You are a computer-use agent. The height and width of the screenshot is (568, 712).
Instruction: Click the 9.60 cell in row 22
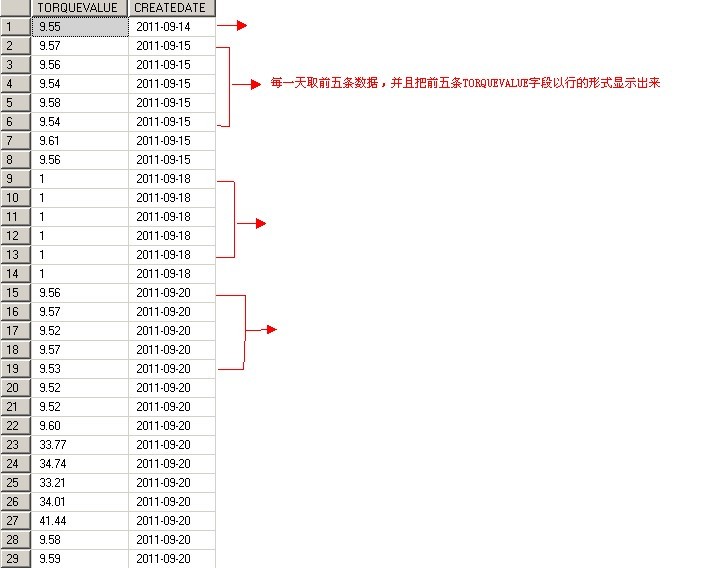80,426
